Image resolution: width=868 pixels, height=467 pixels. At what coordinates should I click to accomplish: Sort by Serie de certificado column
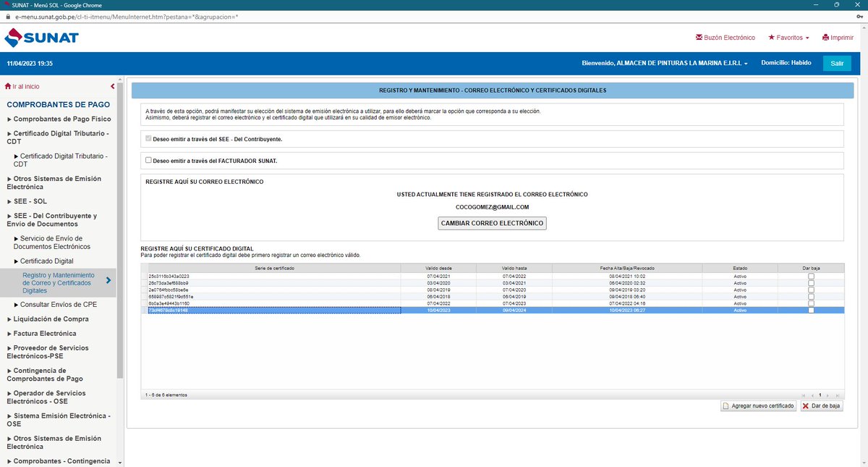[x=274, y=268]
